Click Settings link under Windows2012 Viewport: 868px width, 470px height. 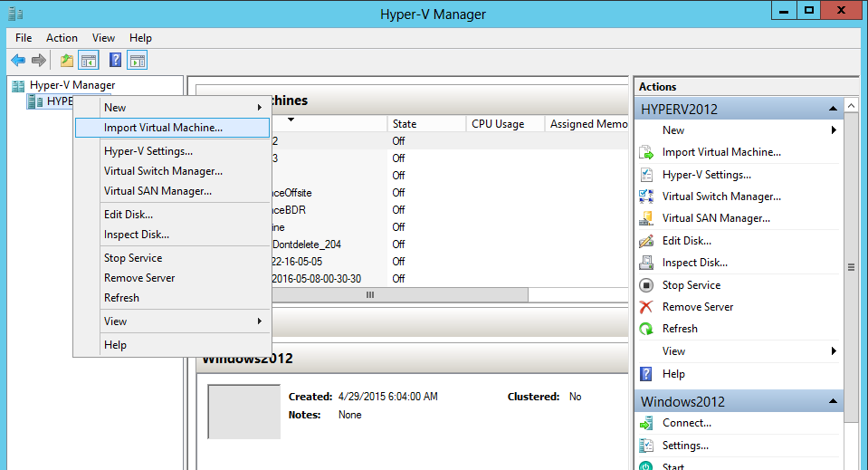pos(685,446)
